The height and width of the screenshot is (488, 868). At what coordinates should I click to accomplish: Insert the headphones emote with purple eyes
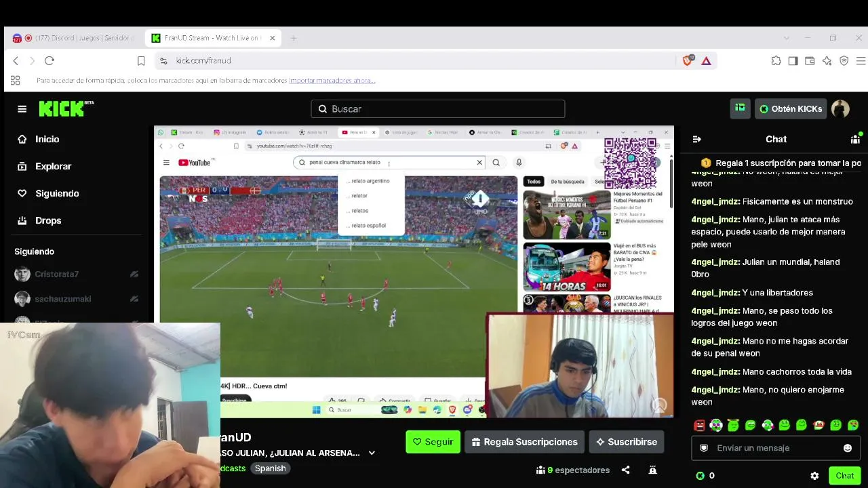pyautogui.click(x=716, y=426)
